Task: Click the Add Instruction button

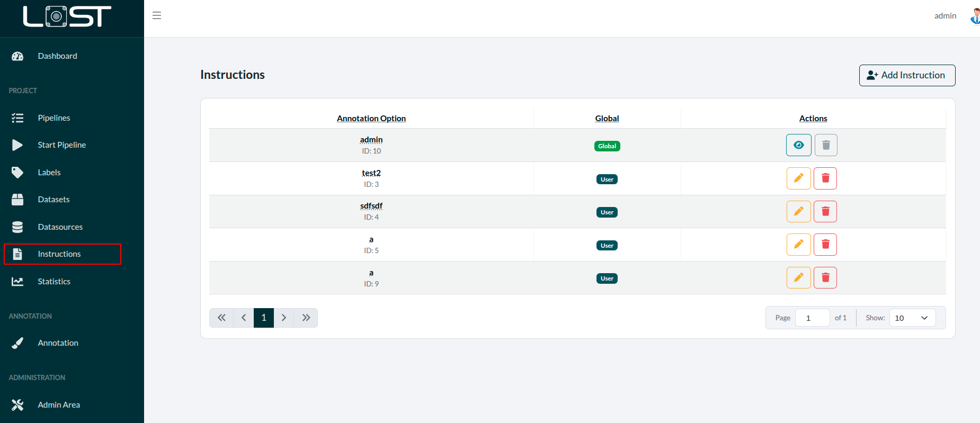Action: point(906,75)
